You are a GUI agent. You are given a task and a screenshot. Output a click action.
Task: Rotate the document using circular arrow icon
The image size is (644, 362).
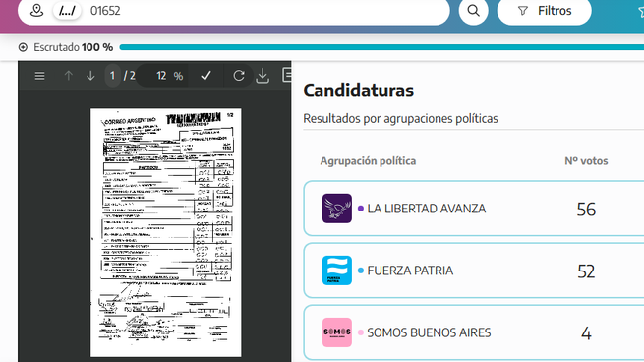click(x=239, y=76)
